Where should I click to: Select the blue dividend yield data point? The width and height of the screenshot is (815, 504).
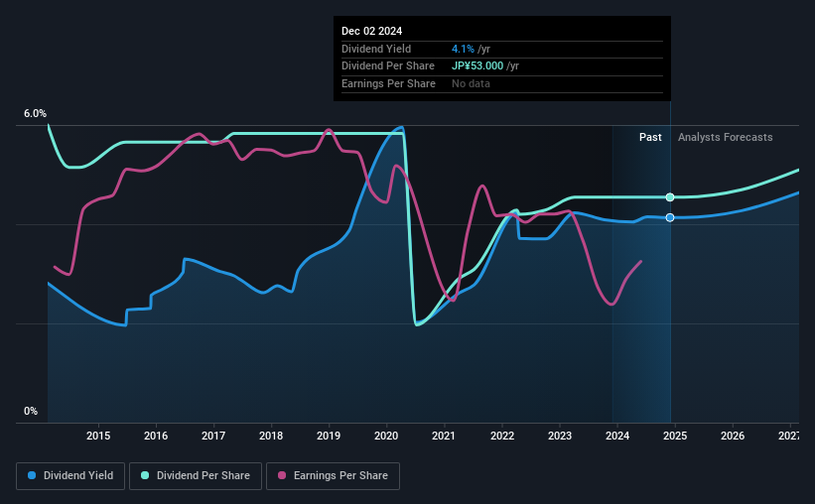670,217
